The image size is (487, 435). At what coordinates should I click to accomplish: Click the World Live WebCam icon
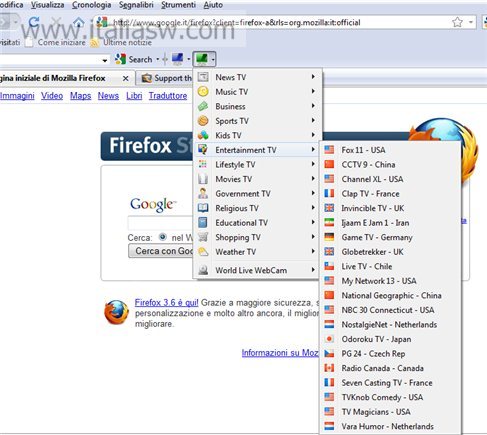coord(203,270)
